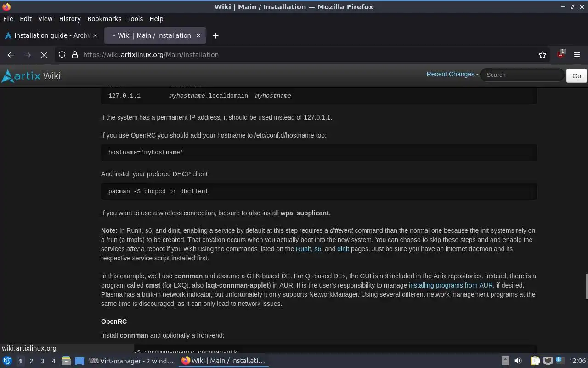Show tracking protection shield info

coord(62,55)
